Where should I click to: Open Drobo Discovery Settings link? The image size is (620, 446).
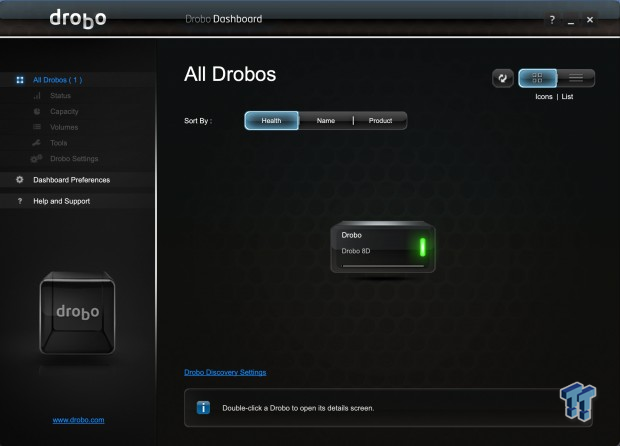[x=225, y=372]
